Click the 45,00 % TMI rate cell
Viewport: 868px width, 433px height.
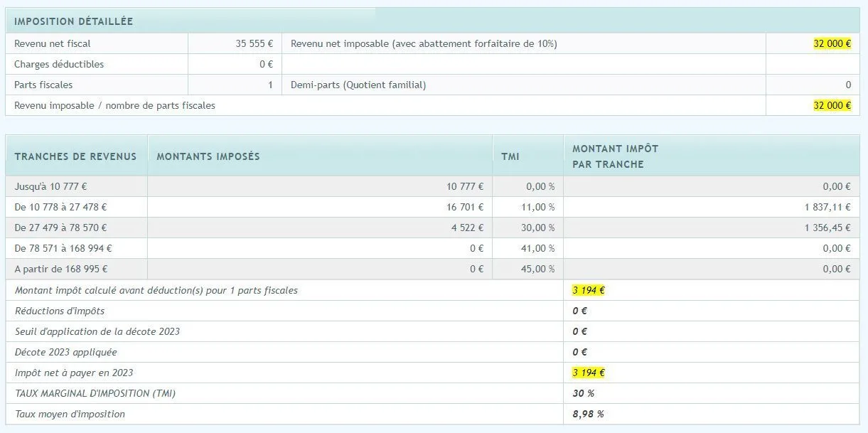540,269
